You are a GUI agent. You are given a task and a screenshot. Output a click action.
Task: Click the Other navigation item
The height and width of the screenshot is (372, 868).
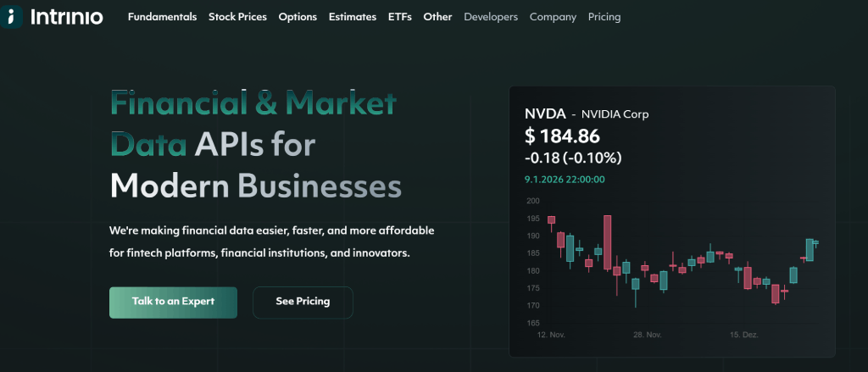[x=437, y=17]
